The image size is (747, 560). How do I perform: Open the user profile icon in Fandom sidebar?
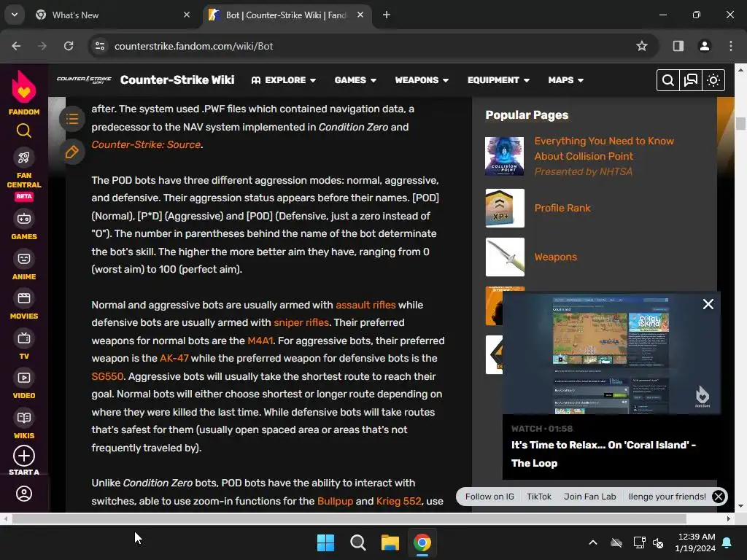pyautogui.click(x=24, y=494)
